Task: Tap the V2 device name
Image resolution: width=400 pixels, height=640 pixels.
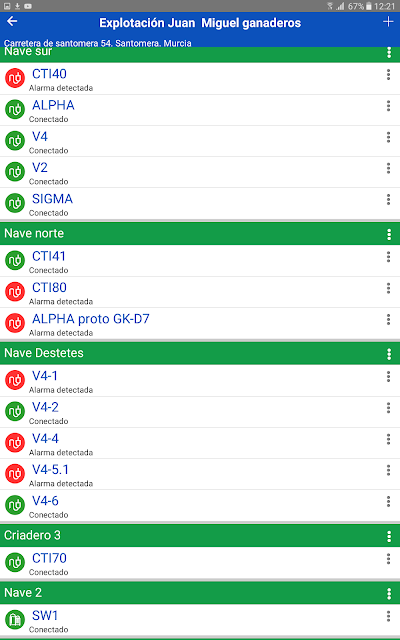Action: pos(40,167)
